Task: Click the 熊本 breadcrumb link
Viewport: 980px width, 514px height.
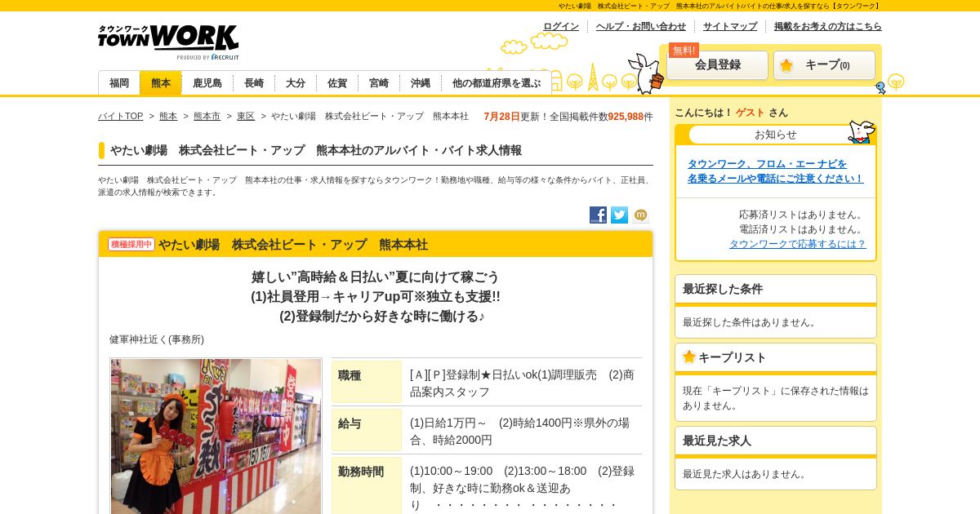Action: (168, 117)
